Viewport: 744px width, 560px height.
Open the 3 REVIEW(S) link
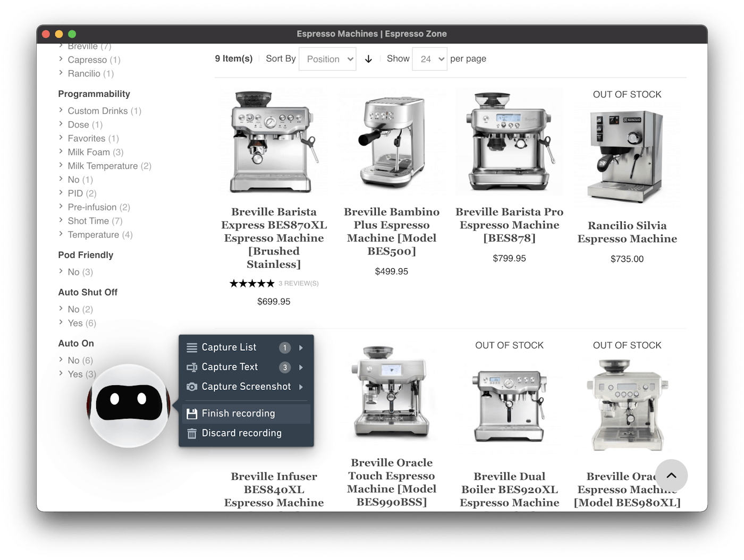299,284
